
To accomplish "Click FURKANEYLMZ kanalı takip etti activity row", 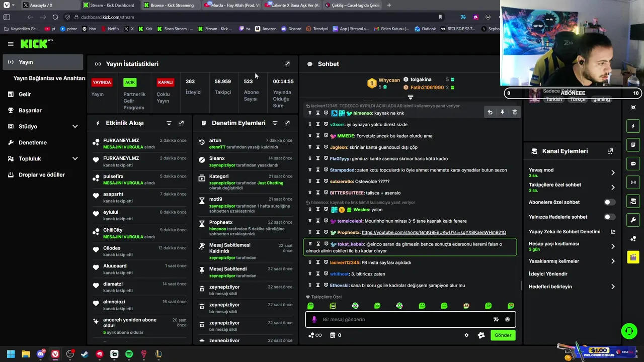I will [140, 161].
